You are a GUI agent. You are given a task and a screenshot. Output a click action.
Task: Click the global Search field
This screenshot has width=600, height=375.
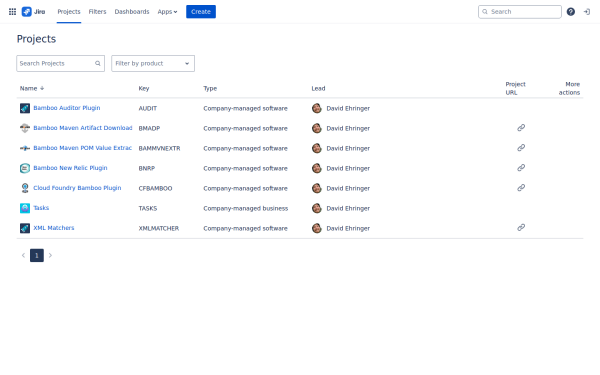click(x=520, y=12)
